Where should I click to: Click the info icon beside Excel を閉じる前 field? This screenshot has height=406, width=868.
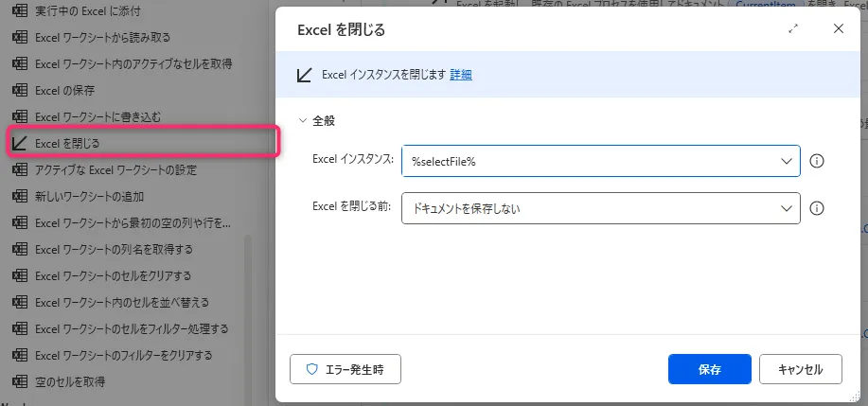pyautogui.click(x=818, y=208)
